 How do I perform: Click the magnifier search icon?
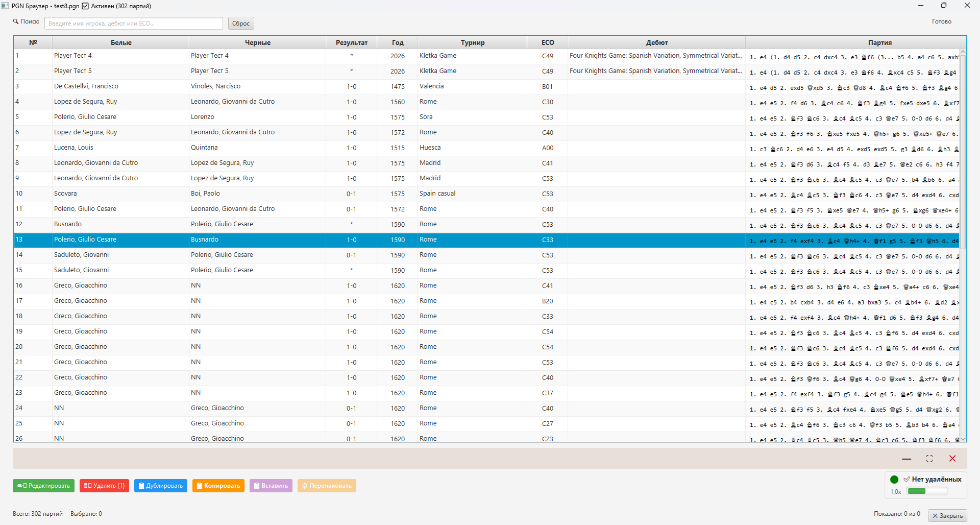coord(16,21)
